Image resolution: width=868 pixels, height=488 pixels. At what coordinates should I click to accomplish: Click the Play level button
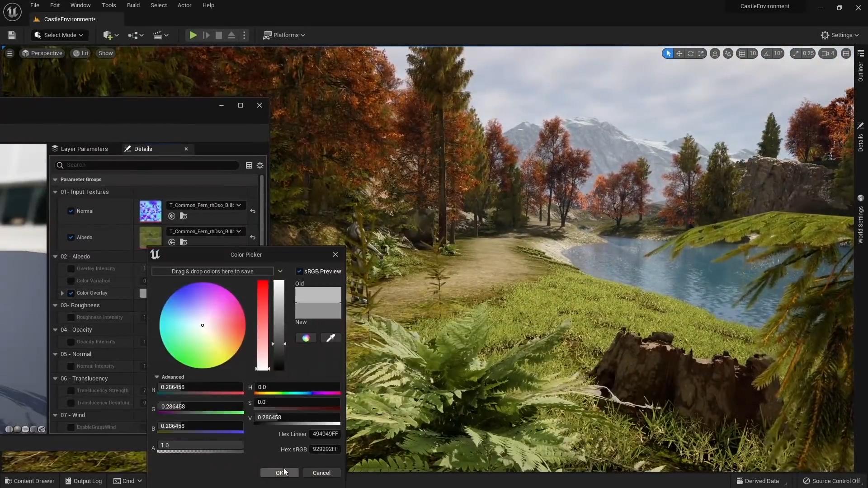click(x=193, y=35)
